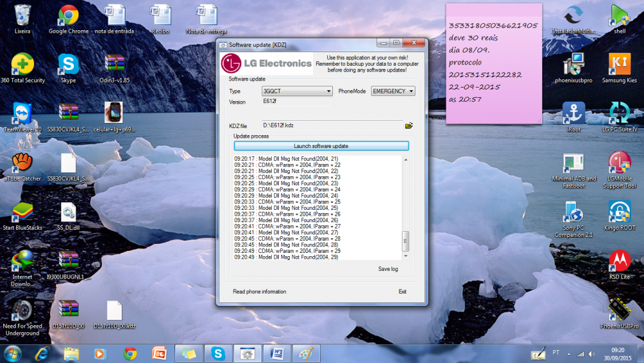This screenshot has height=363, width=644.
Task: Launch Sony PC Companion 2.1 shortcut
Action: tap(573, 219)
